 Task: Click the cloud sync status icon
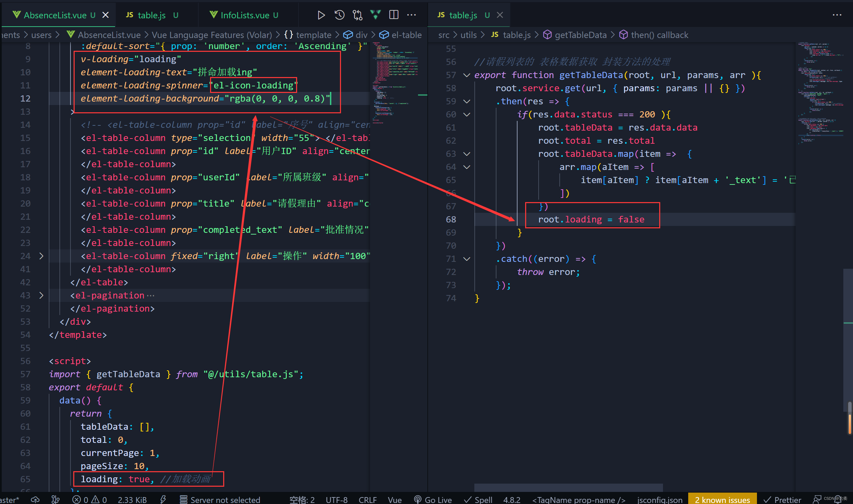(x=35, y=500)
